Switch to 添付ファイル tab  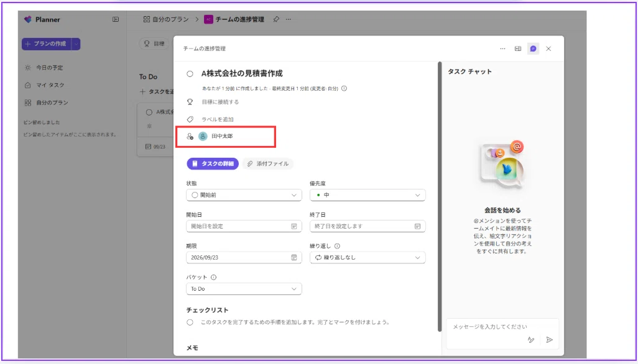(268, 164)
